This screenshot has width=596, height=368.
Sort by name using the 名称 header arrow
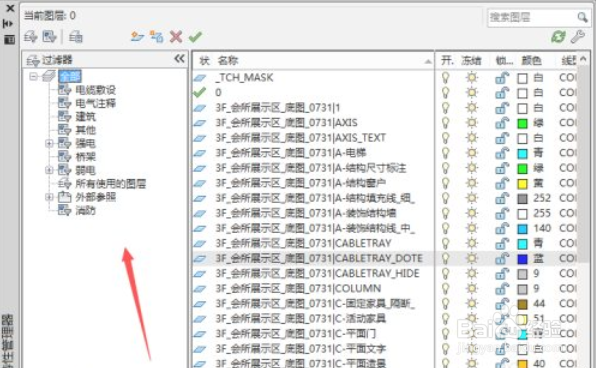pos(428,62)
